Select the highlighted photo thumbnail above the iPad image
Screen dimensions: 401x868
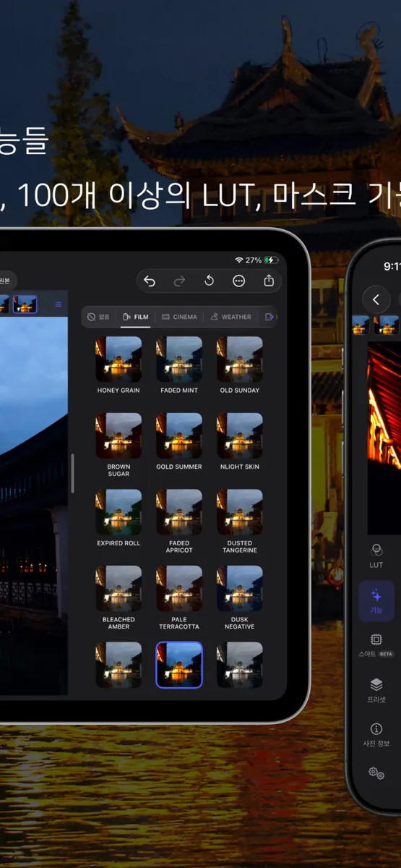(x=25, y=305)
